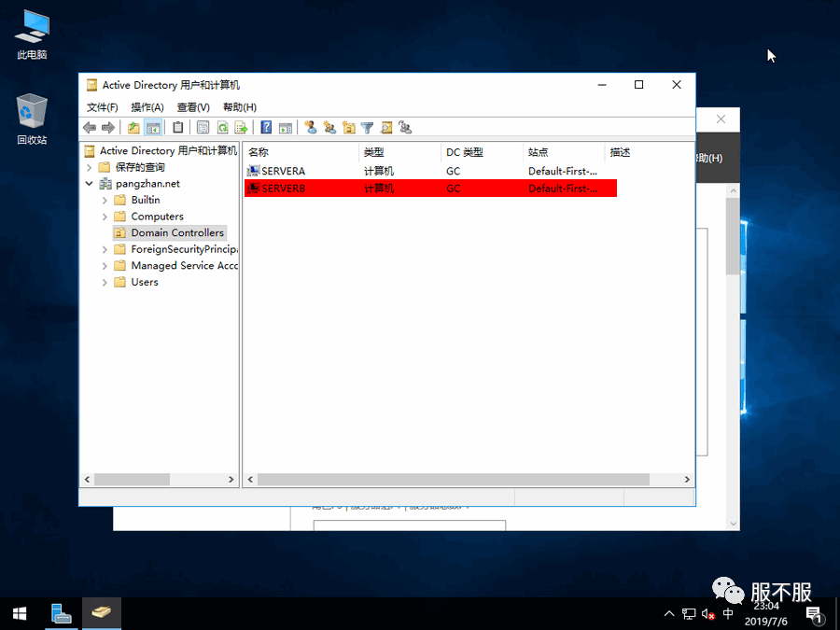Click the Export list toolbar icon
Viewport: 840px width, 630px height.
241,128
